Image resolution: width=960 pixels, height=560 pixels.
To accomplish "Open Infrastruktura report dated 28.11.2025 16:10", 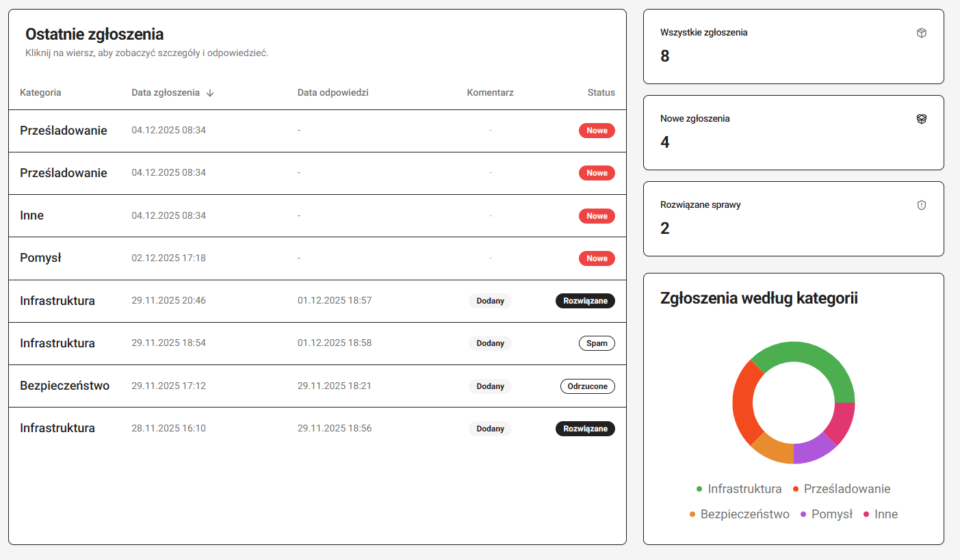I will pos(317,429).
